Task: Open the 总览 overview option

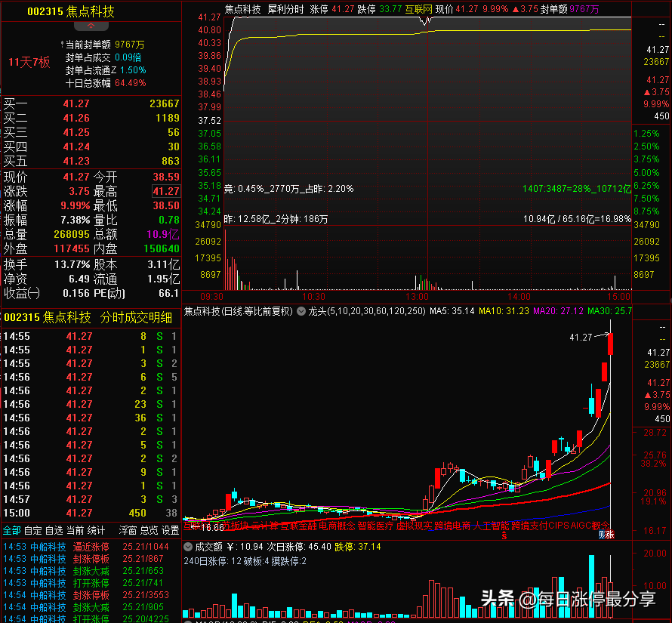Action: coord(150,530)
